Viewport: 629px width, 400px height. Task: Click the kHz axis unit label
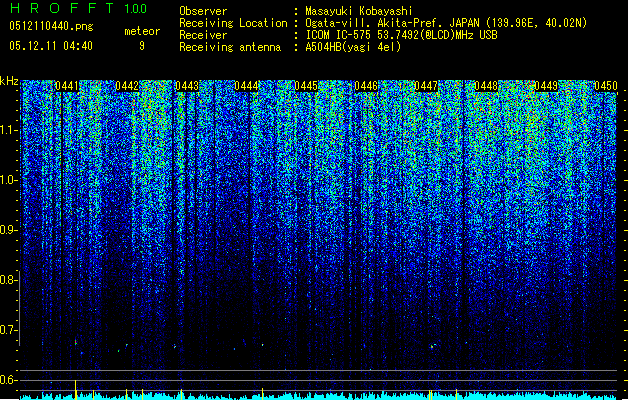[9, 81]
